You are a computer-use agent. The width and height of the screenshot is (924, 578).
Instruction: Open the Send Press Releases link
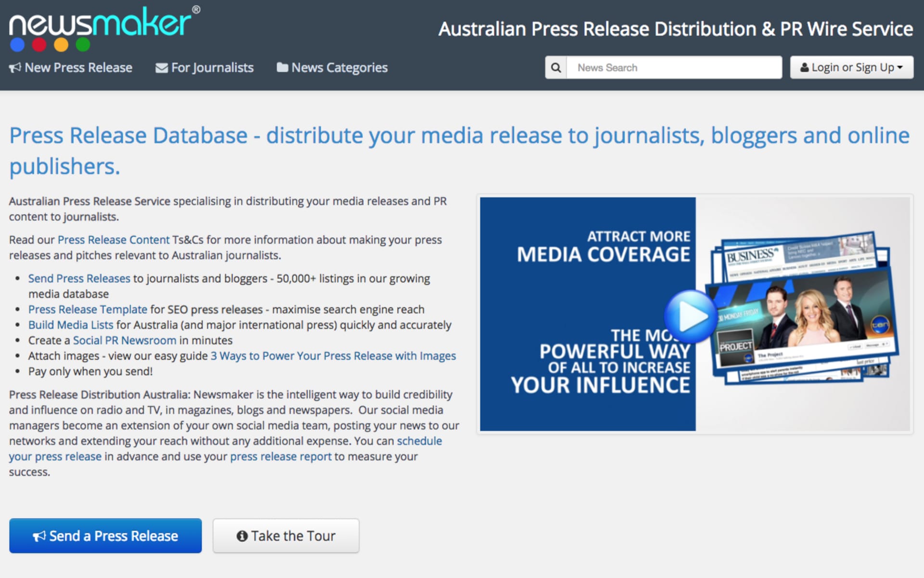pos(79,278)
